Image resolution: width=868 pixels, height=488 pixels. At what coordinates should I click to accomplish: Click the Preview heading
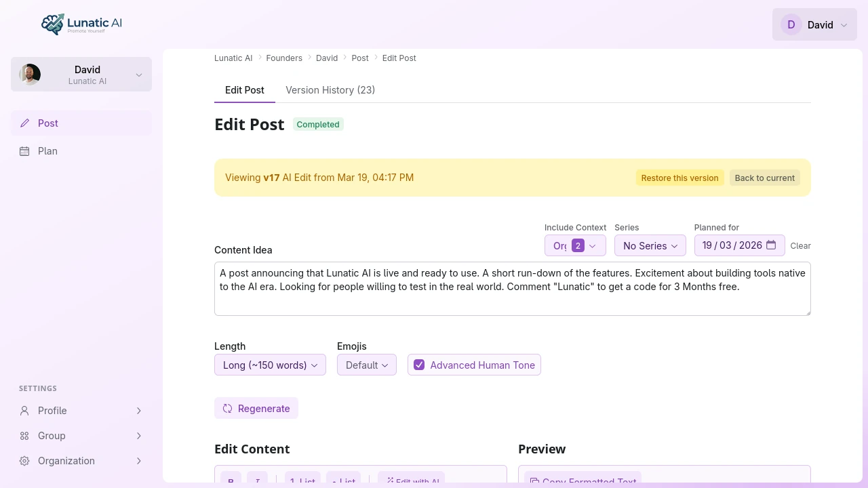coord(542,449)
